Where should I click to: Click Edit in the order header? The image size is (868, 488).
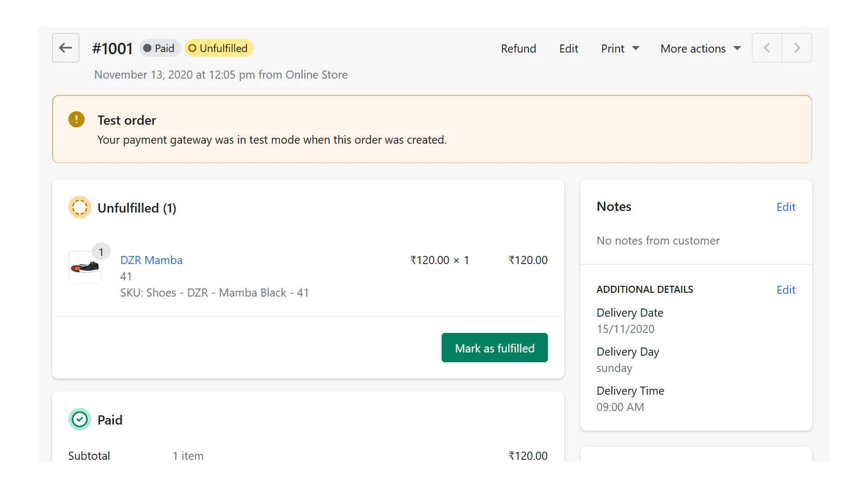tap(569, 49)
